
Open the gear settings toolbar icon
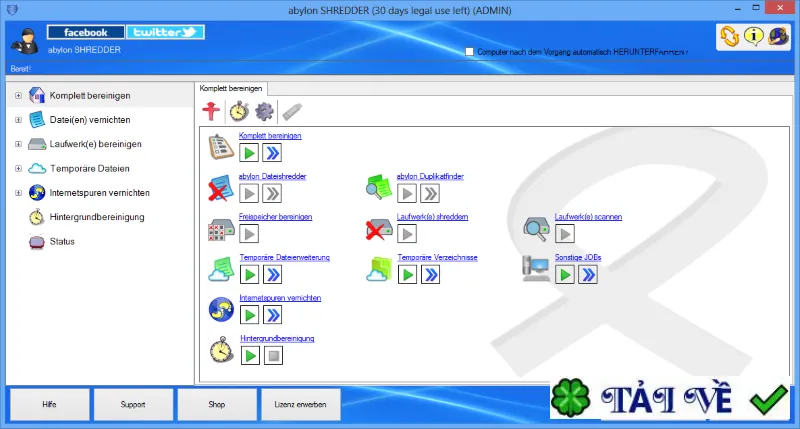click(264, 111)
